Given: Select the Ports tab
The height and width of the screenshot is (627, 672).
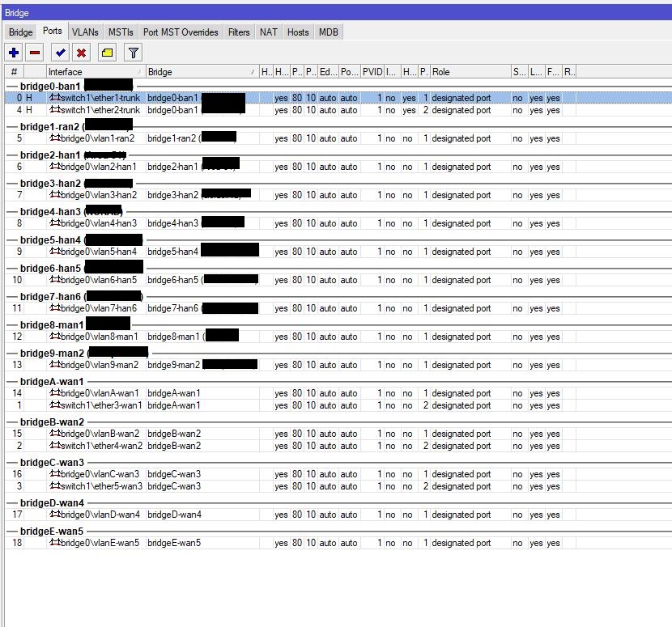Looking at the screenshot, I should (x=53, y=32).
